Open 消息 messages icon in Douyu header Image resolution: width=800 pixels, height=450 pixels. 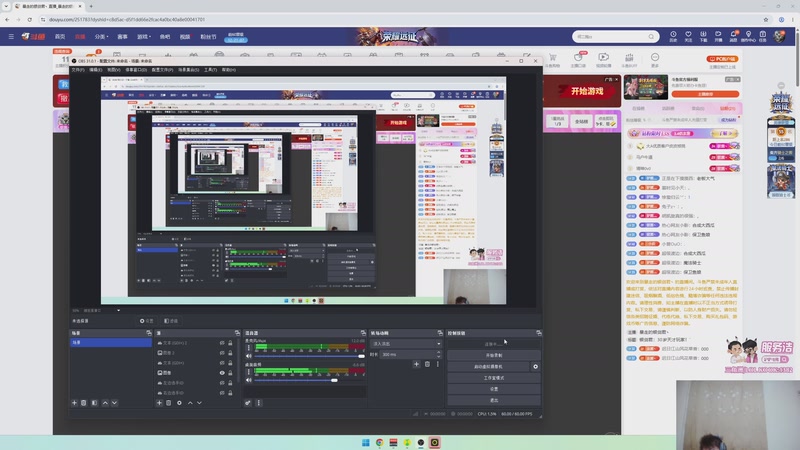(x=733, y=36)
